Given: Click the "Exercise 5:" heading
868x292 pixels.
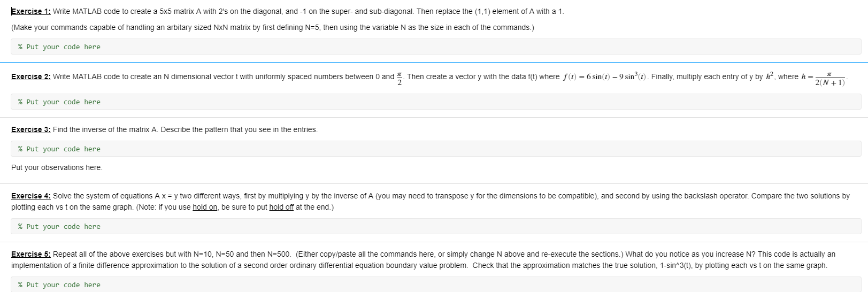Looking at the screenshot, I should [30, 255].
